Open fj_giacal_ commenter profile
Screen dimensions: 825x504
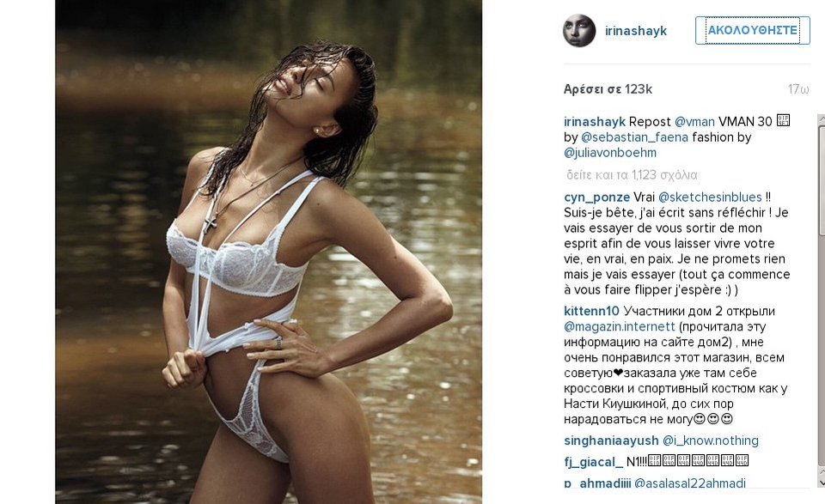[593, 462]
